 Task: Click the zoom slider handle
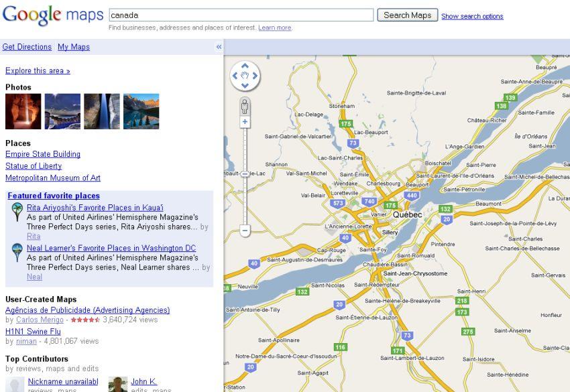click(x=245, y=174)
